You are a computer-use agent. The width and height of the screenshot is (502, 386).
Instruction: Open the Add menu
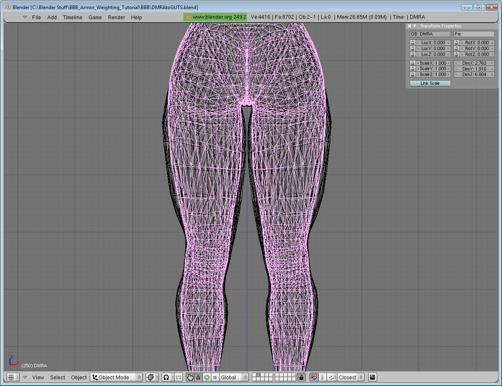click(52, 17)
